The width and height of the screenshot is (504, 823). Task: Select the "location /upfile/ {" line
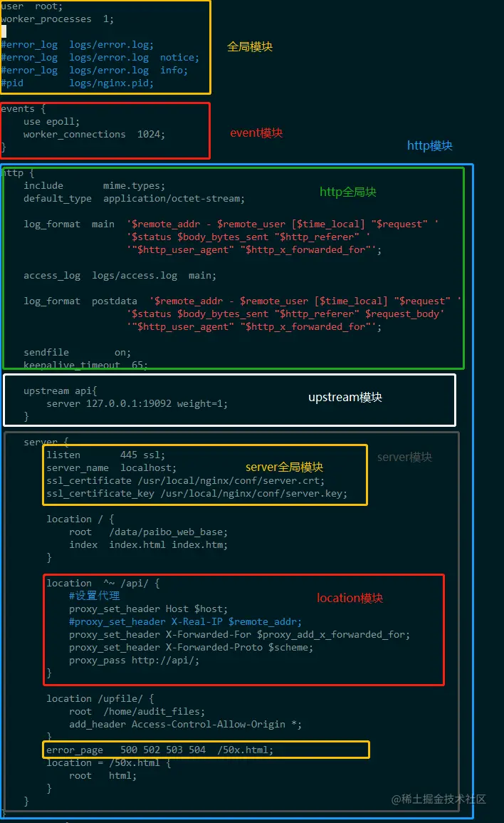coord(100,698)
